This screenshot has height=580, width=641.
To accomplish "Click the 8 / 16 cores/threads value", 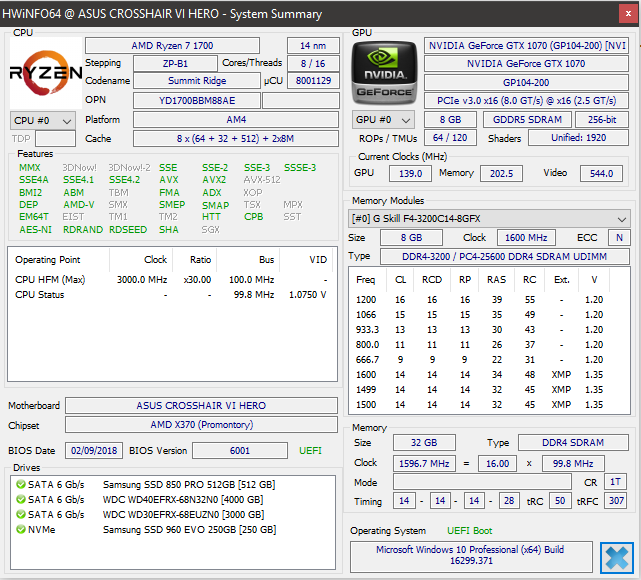I will click(313, 63).
